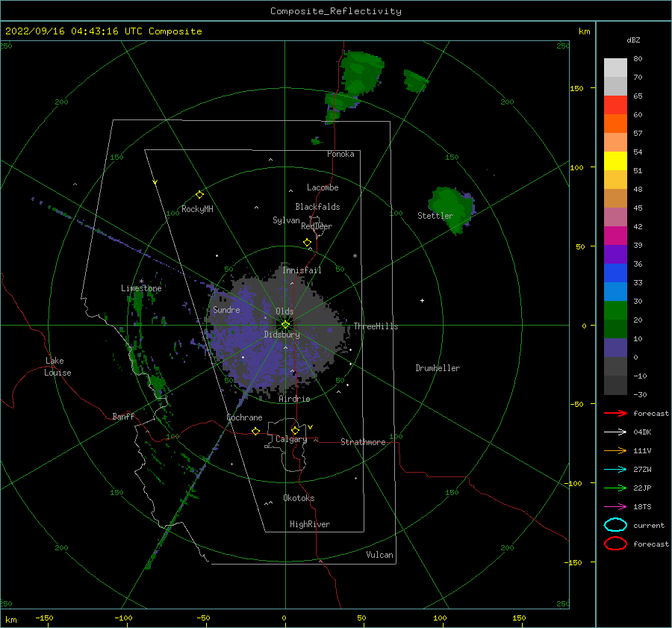This screenshot has width=672, height=628.
Task: Click the dBZ scale heading
Action: (633, 40)
